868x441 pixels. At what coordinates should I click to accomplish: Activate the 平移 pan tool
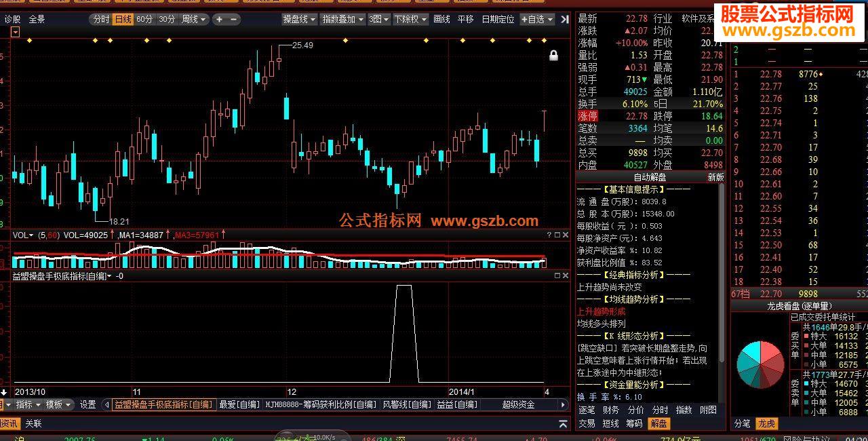466,19
